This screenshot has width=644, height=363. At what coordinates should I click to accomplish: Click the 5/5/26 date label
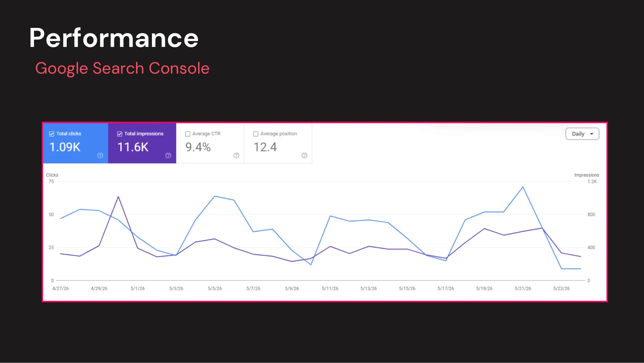[x=215, y=288]
